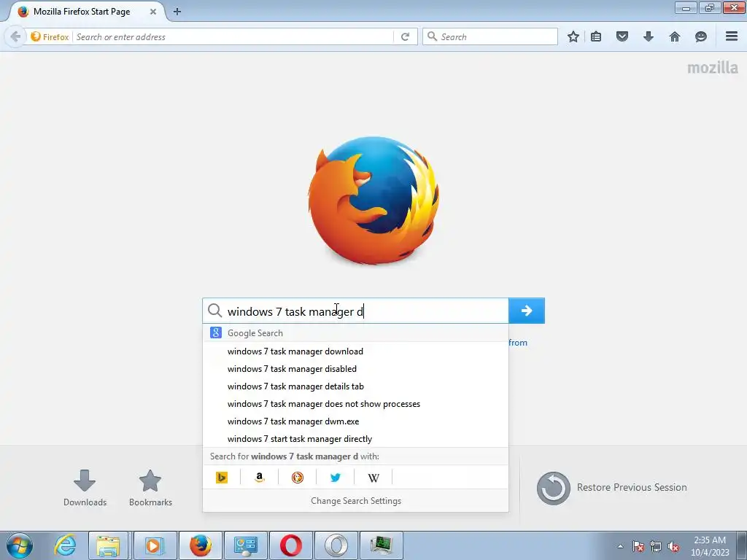747x560 pixels.
Task: Click the mozilla wordmark link
Action: pyautogui.click(x=712, y=68)
